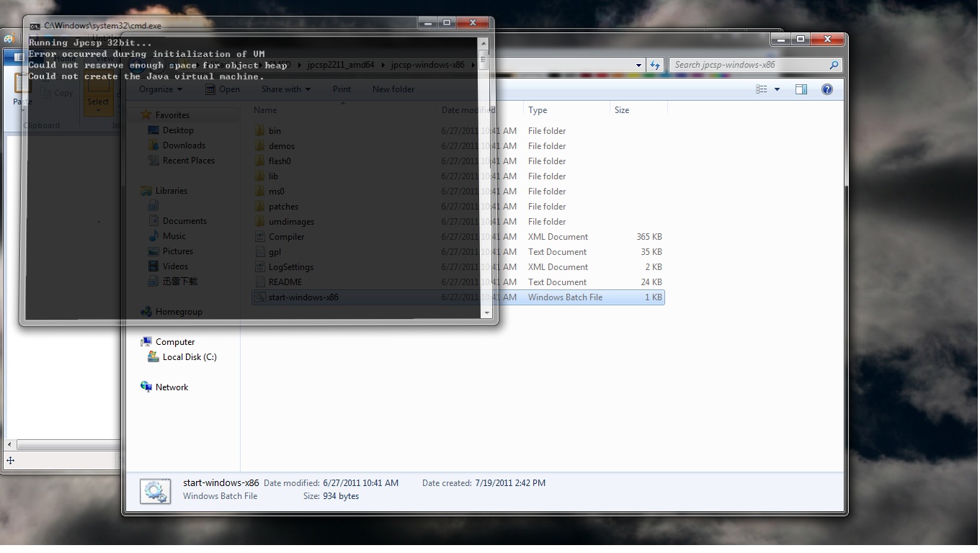980x553 pixels.
Task: Refresh the jpcsp-windows-x86 folder view
Action: [655, 65]
